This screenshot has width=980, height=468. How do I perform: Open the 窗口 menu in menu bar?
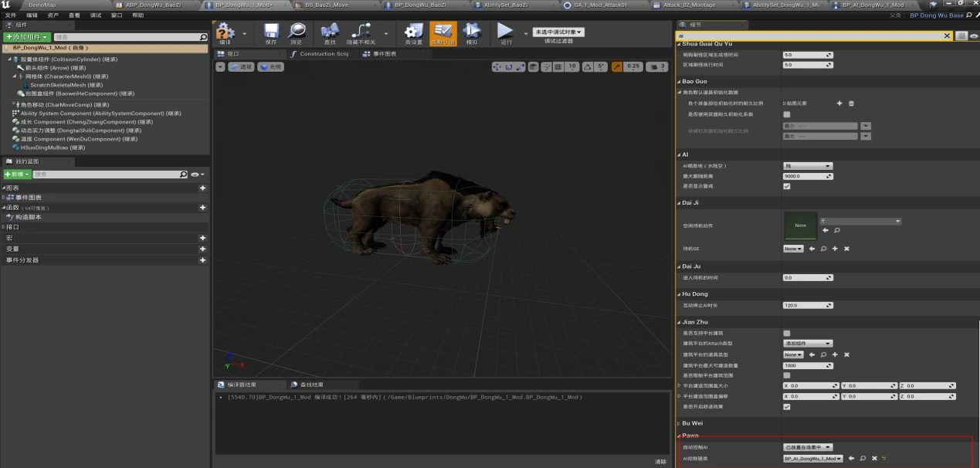[x=117, y=15]
